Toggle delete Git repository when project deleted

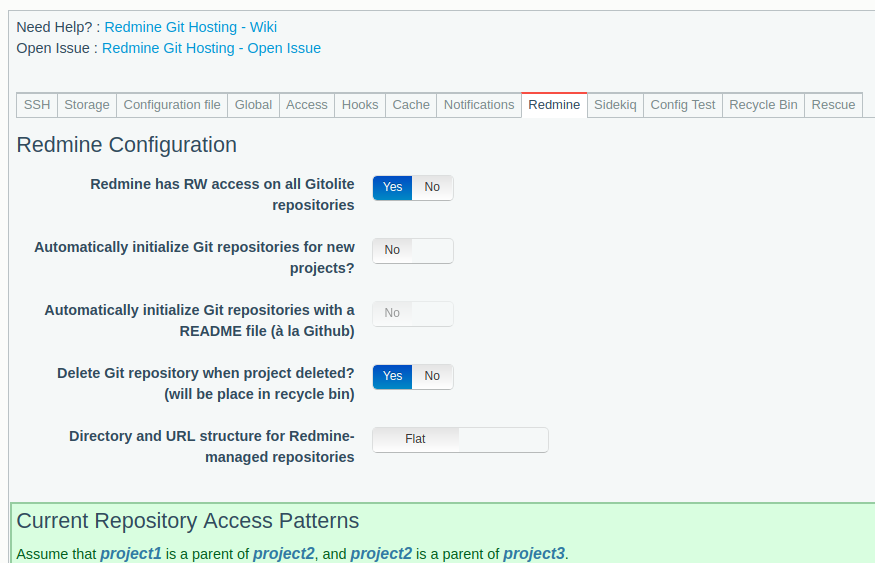click(x=413, y=377)
